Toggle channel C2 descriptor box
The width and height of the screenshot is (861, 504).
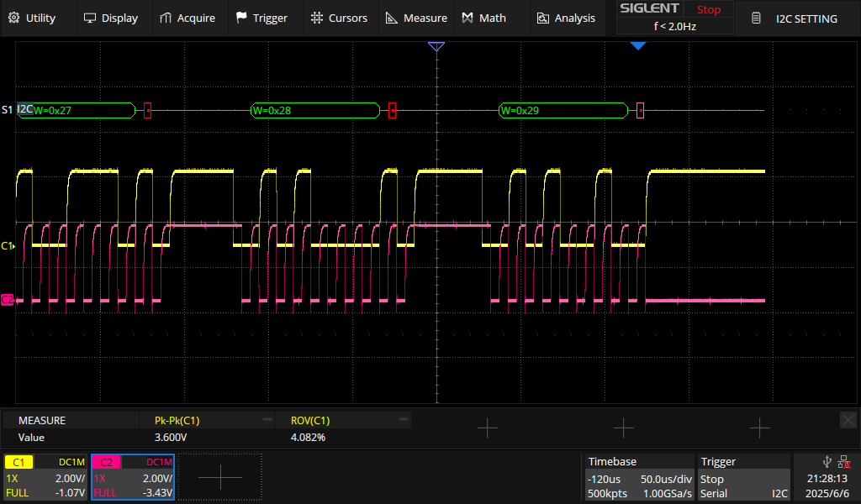point(133,477)
